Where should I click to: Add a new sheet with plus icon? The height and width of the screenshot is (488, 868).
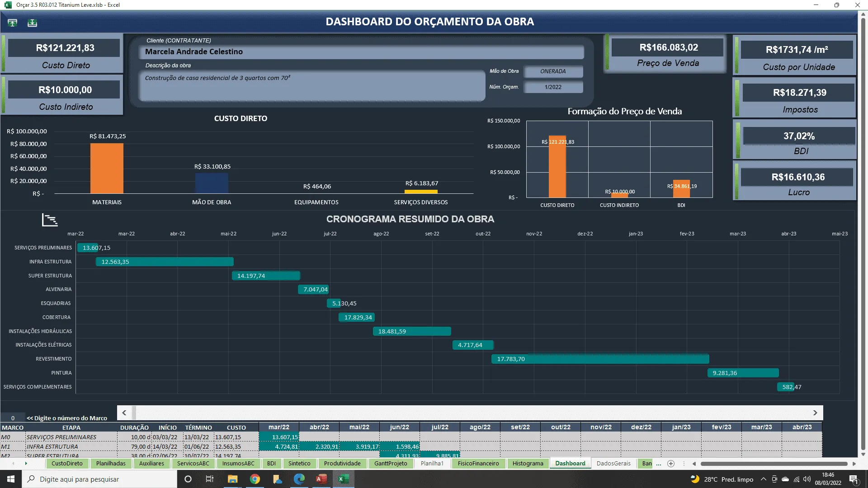(671, 464)
